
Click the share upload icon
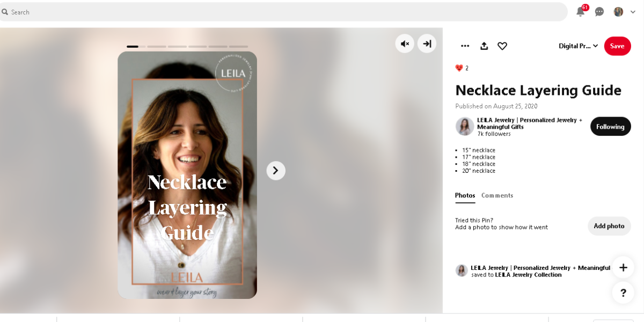[x=484, y=46]
